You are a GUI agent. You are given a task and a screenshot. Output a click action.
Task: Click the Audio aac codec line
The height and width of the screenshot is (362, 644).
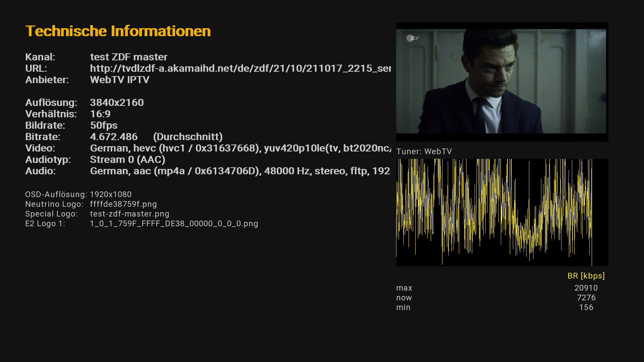click(239, 171)
